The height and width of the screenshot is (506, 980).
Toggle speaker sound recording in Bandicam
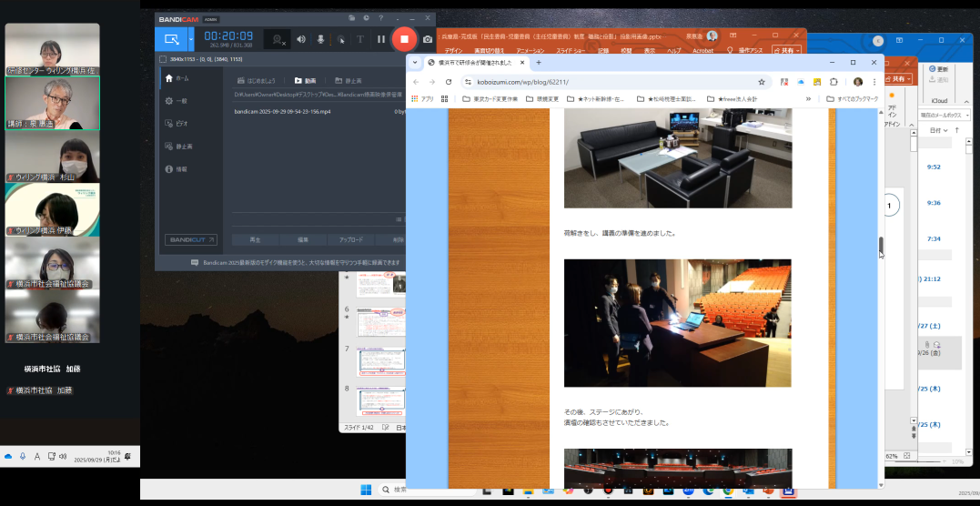301,39
